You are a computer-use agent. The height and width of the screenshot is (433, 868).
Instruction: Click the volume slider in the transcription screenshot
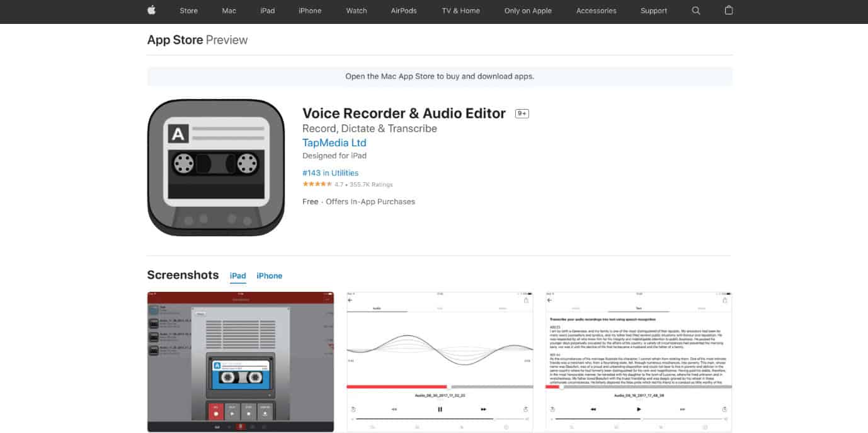[x=639, y=419]
